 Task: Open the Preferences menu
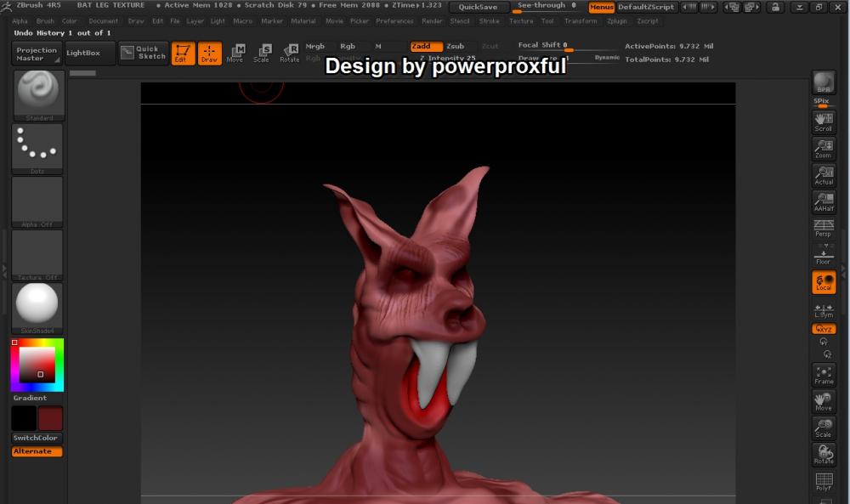(394, 21)
